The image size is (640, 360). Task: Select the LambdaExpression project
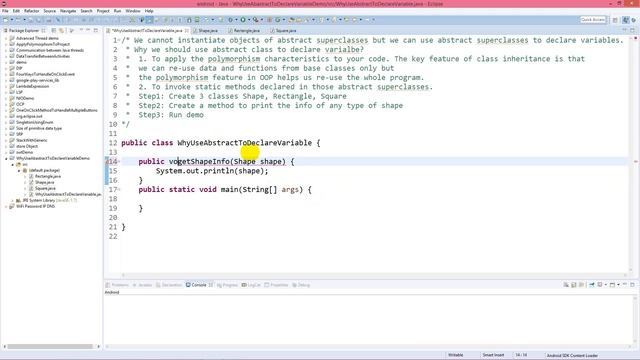tap(32, 87)
